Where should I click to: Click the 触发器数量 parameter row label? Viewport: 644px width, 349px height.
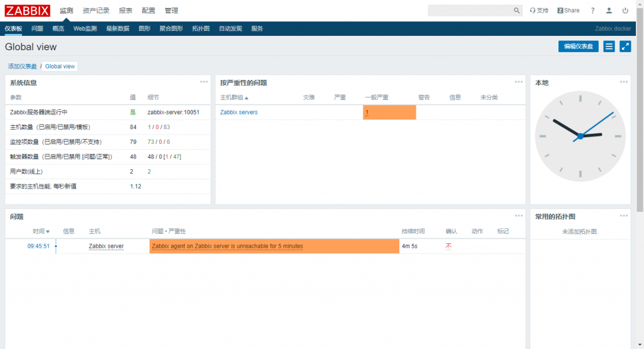61,157
